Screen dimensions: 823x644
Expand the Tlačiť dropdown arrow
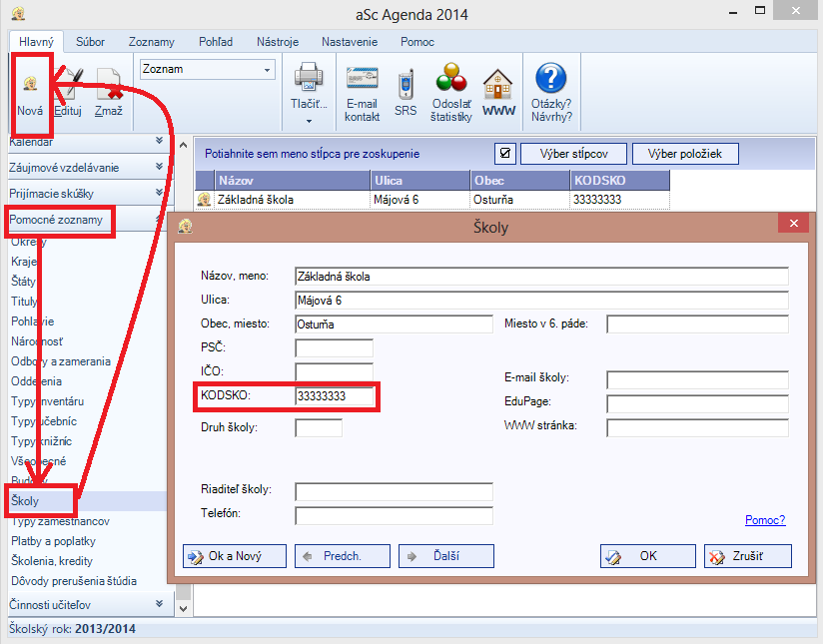309,121
